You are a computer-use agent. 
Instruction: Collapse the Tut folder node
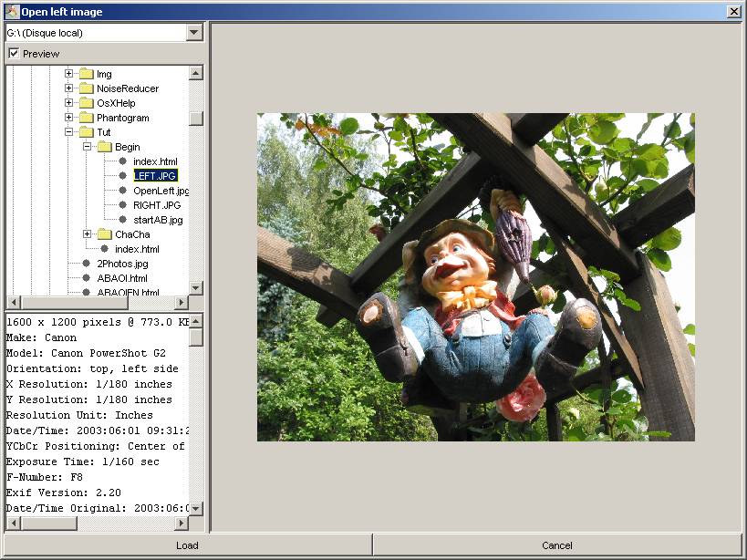[68, 132]
